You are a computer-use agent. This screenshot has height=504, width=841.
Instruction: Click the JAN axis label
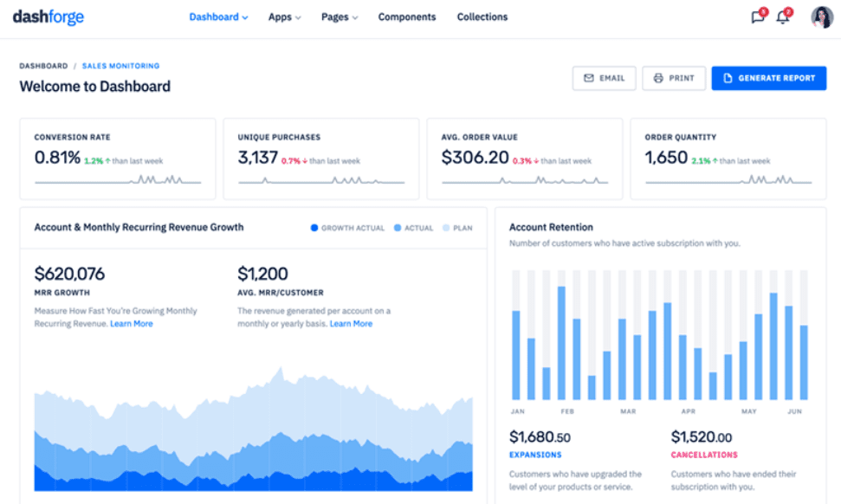(x=518, y=412)
